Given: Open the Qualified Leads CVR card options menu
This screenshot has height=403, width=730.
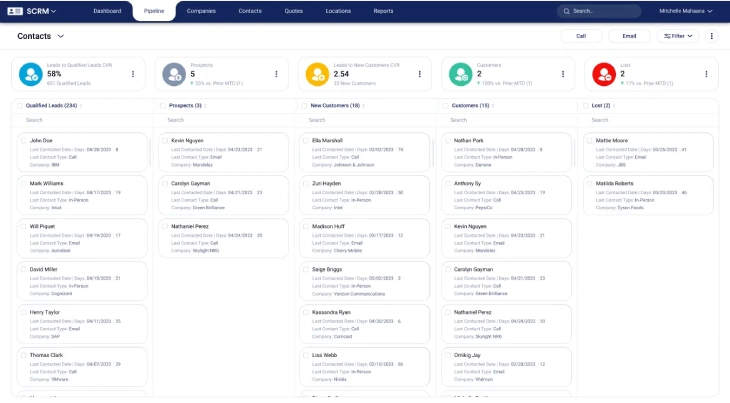Looking at the screenshot, I should (133, 73).
